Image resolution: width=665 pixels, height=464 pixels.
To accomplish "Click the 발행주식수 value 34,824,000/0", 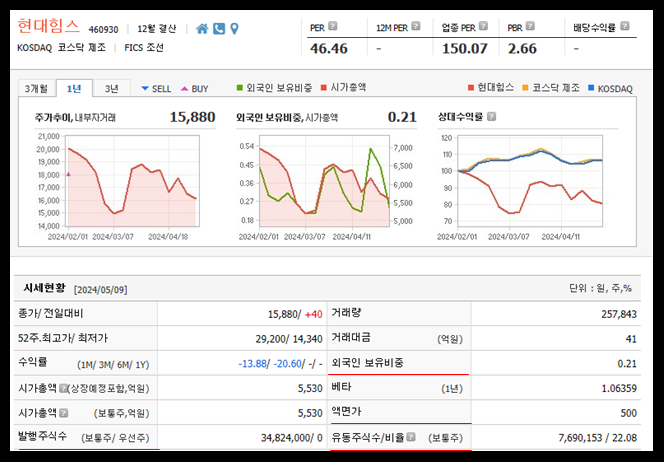I will click(x=292, y=437).
